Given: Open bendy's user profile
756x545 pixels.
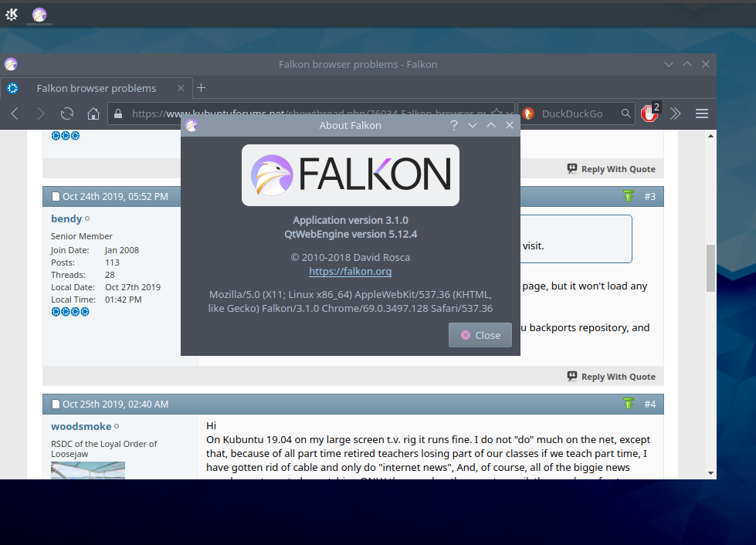Looking at the screenshot, I should (x=66, y=219).
